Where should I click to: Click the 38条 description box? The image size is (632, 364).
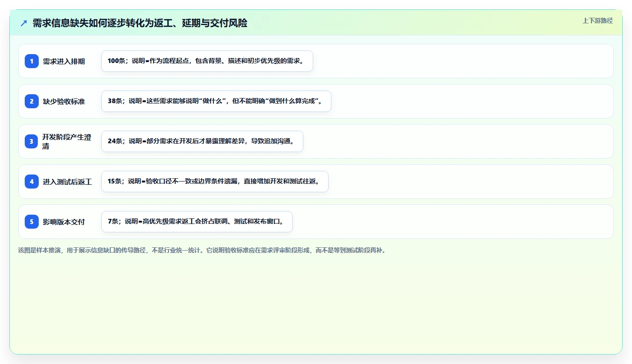[x=216, y=101]
